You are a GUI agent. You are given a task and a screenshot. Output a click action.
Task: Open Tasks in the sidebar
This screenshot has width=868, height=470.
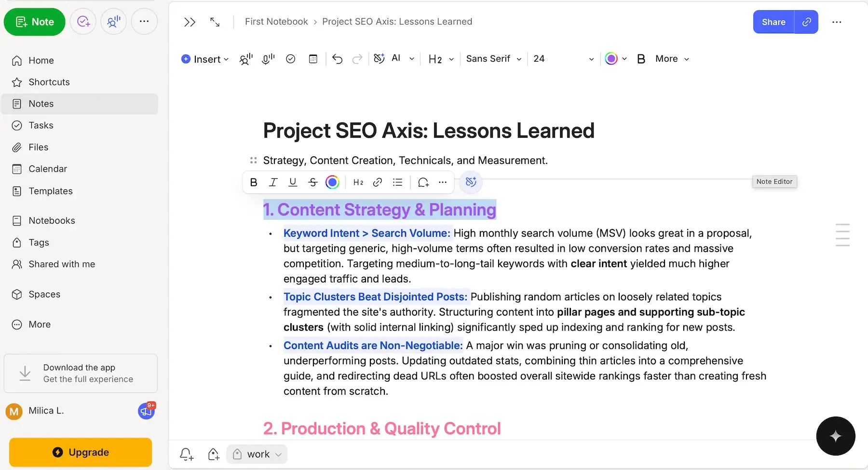coord(80,125)
